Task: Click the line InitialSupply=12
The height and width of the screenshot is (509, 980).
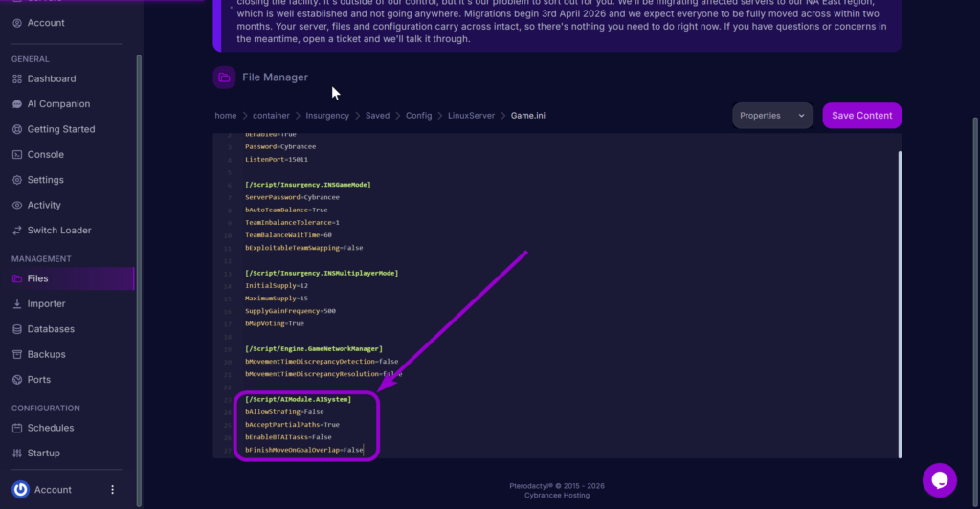Action: [277, 285]
